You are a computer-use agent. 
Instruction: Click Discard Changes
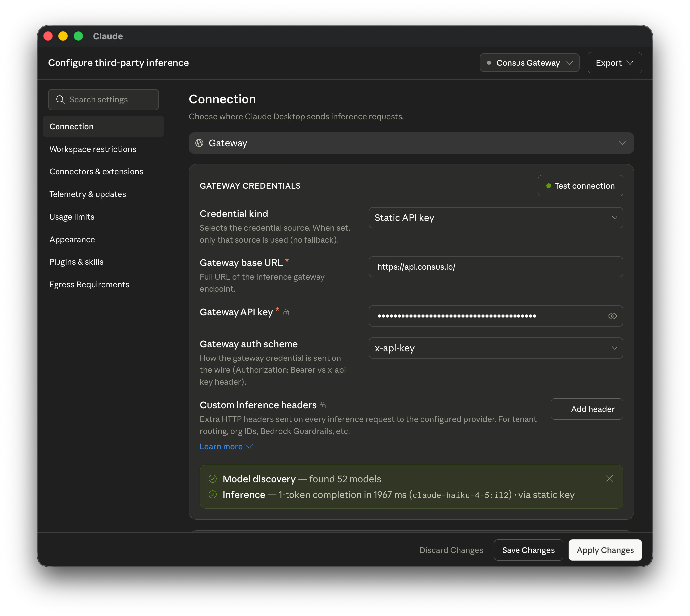[x=451, y=550]
